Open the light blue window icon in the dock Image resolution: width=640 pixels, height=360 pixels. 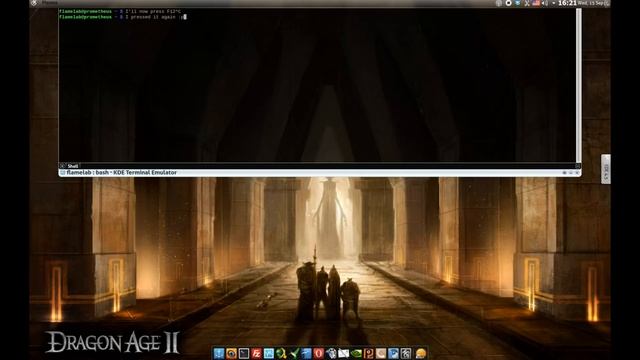[x=269, y=353]
